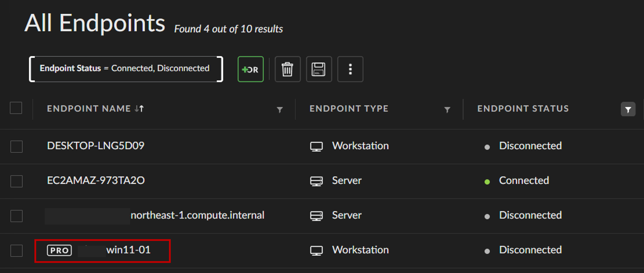Click the workstation icon for DESKTOP-LNG5D09
The width and height of the screenshot is (644, 273).
click(x=316, y=146)
